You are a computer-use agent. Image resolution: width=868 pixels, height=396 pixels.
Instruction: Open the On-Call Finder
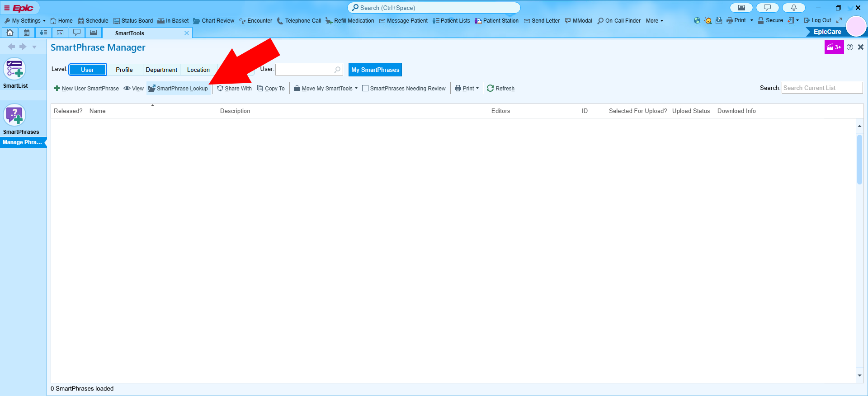(619, 21)
